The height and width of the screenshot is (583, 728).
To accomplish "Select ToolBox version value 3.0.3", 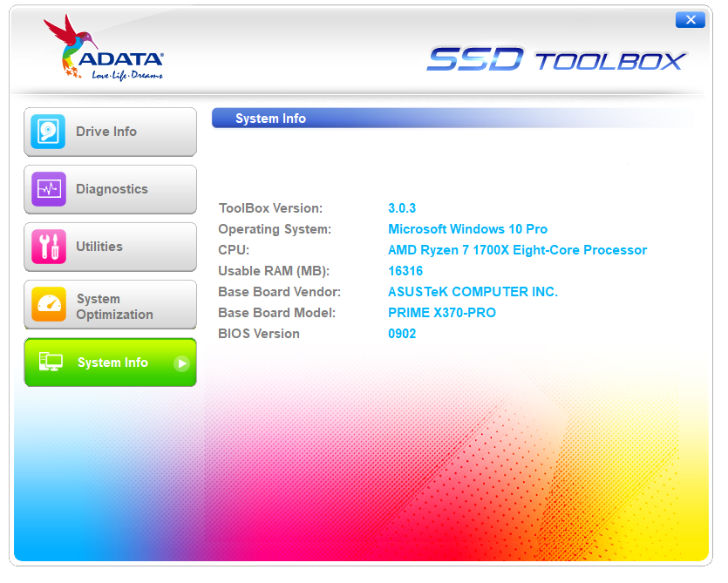I will tap(402, 208).
